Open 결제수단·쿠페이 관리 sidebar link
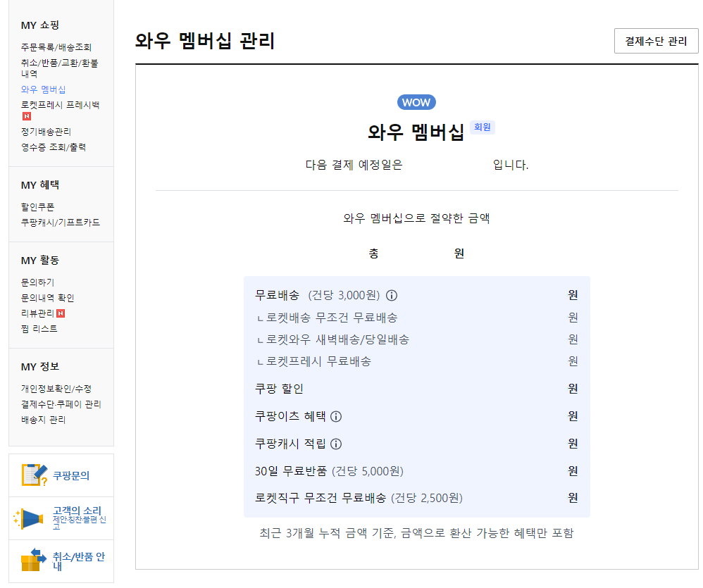 61,404
